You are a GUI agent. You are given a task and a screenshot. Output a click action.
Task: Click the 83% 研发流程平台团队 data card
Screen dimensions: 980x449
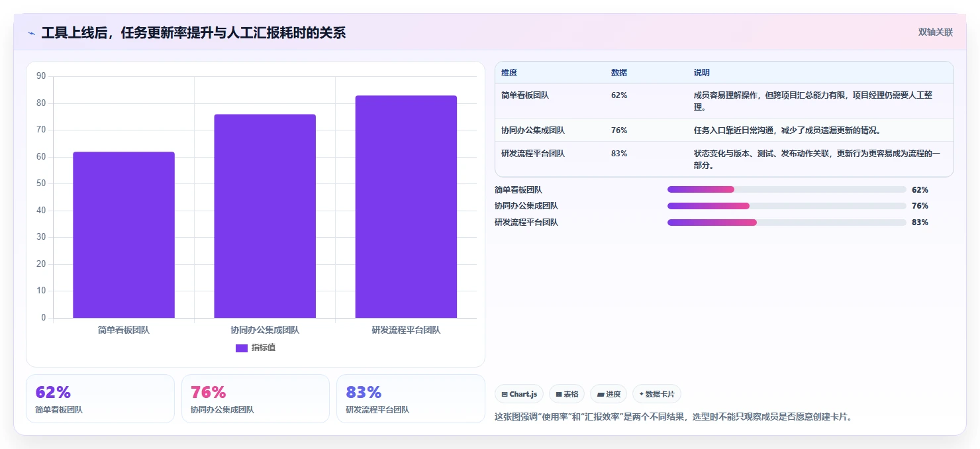coord(411,399)
